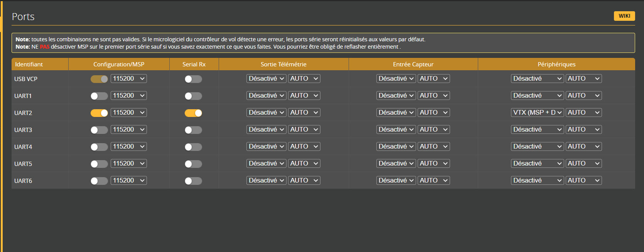The width and height of the screenshot is (644, 252).
Task: Toggle Configuration/MSP switch for UART4
Action: [99, 147]
